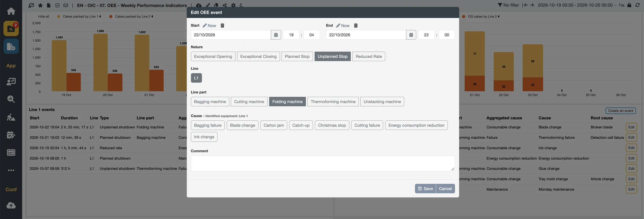Go to the Home icon in sidebar

click(x=11, y=11)
